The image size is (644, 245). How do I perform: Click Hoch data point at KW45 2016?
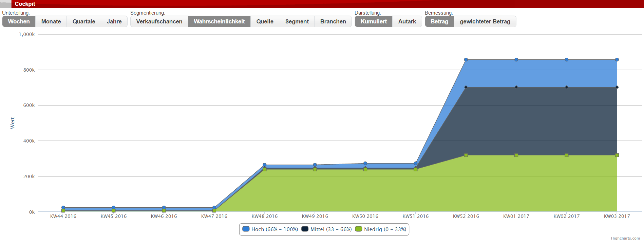tap(114, 208)
